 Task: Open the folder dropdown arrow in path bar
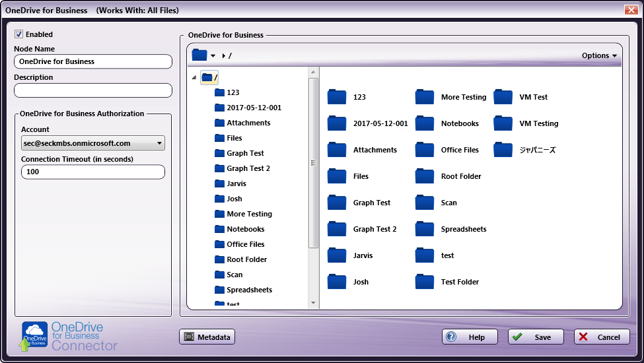point(213,56)
